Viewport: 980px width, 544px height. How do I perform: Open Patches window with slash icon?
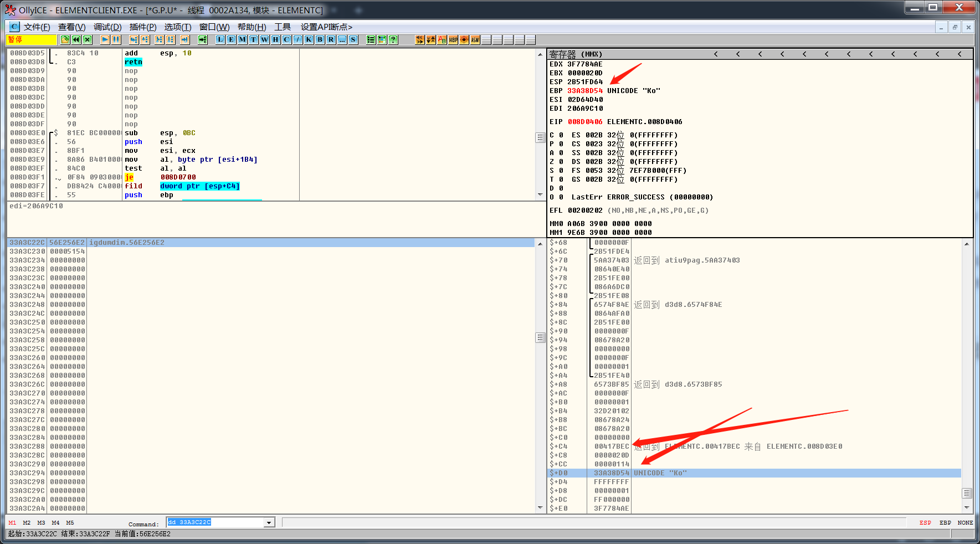click(298, 39)
